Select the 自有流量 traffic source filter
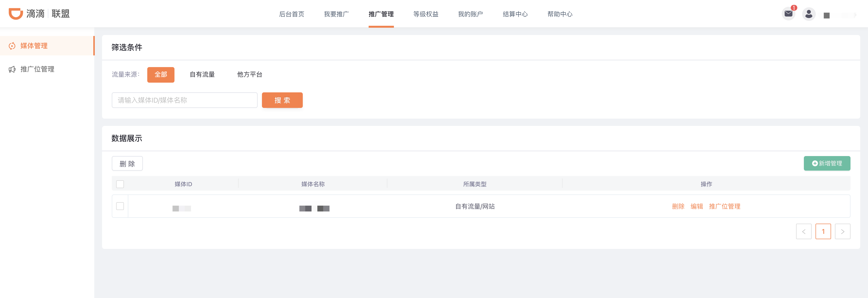Image resolution: width=868 pixels, height=298 pixels. pos(202,74)
